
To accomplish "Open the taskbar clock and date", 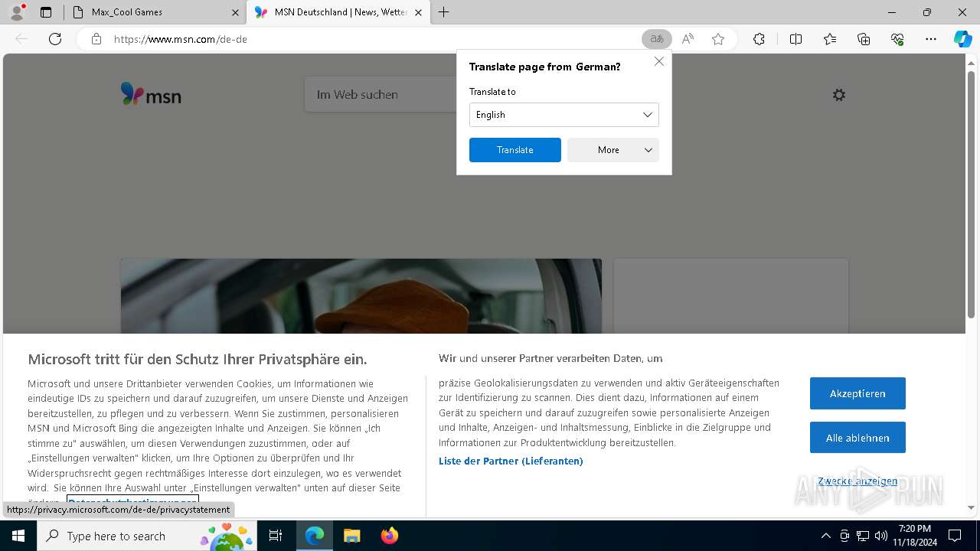I will [x=914, y=536].
